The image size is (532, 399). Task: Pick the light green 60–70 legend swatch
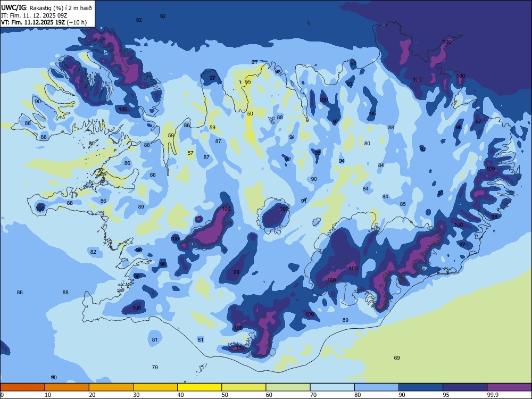(288, 387)
